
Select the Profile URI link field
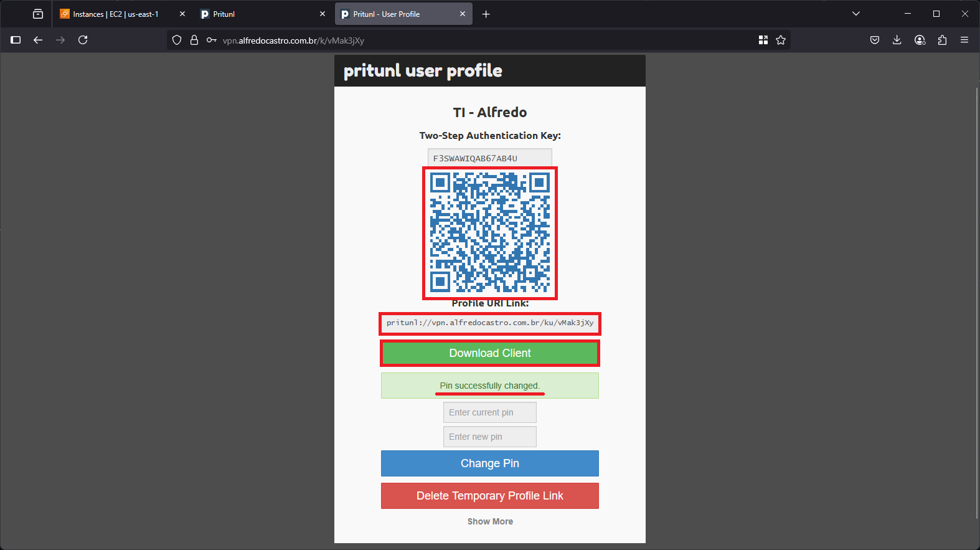tap(490, 323)
